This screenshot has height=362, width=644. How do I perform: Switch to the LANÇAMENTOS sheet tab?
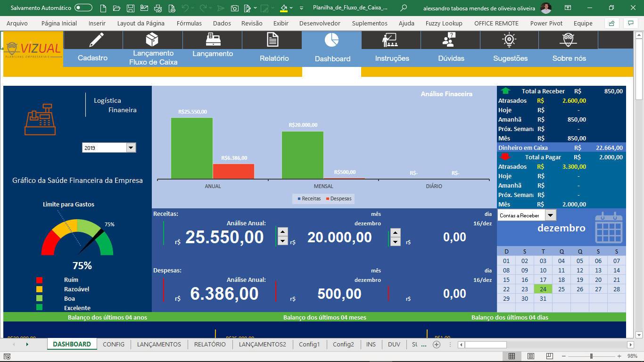point(159,344)
